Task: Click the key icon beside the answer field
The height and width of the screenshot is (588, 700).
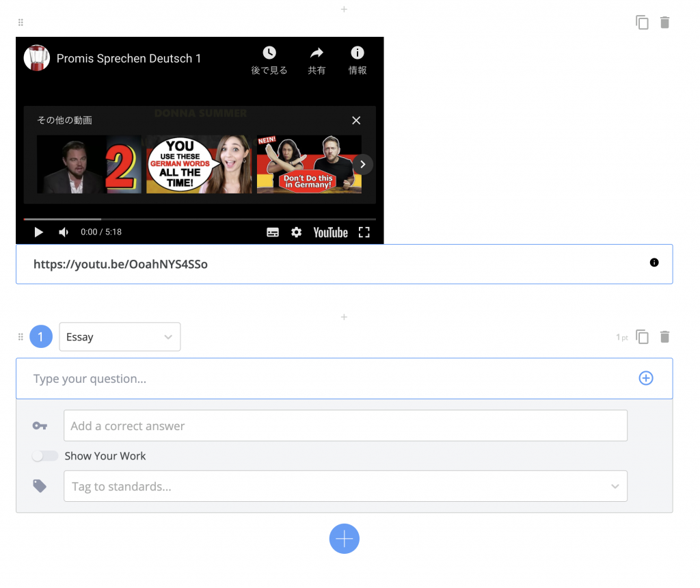Action: 40,425
